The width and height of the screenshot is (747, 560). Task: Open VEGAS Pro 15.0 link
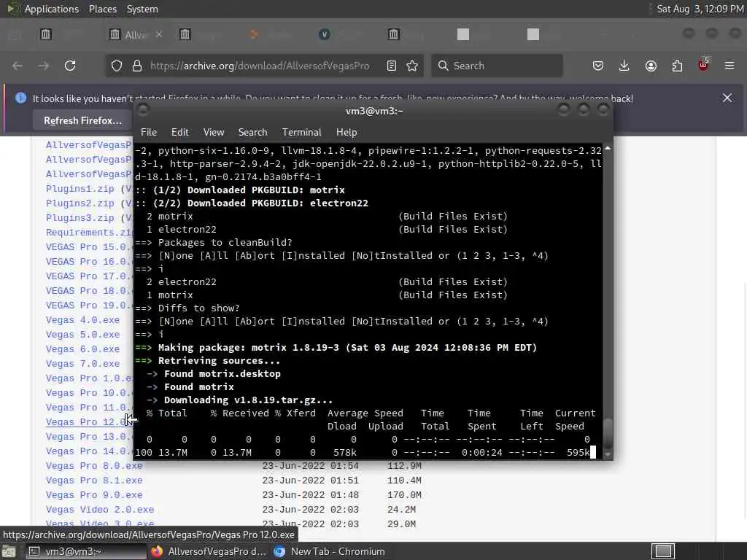tap(88, 247)
